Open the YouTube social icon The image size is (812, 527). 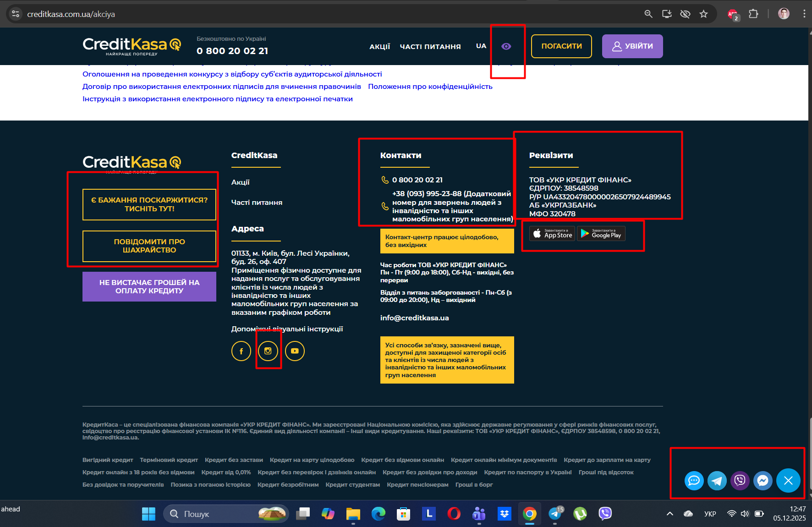pos(295,351)
